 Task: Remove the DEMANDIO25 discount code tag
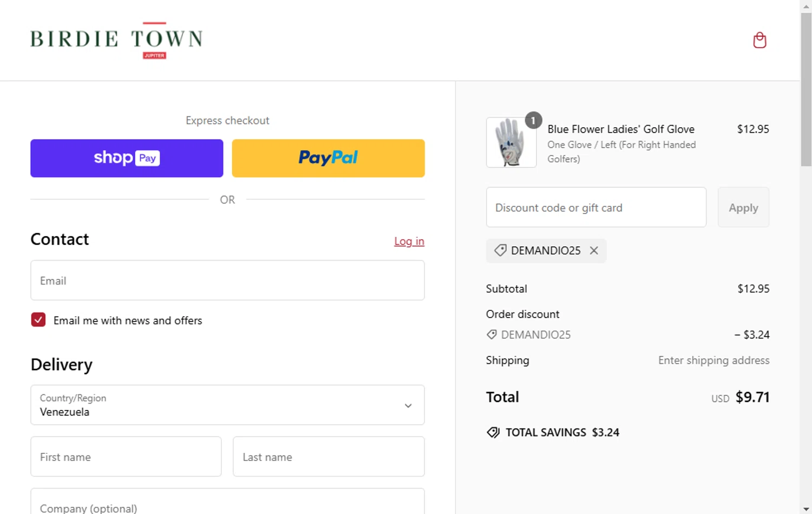point(594,251)
